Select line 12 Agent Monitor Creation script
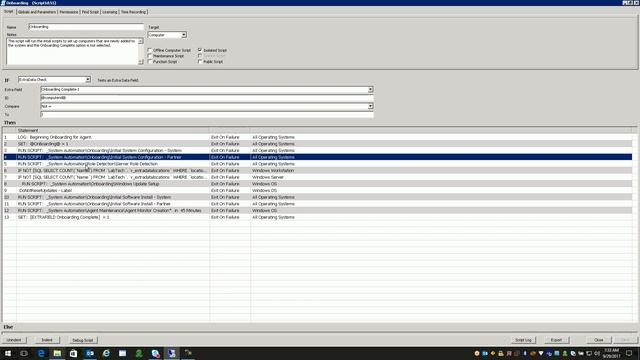Viewport: 640px width, 360px height. 317,211
